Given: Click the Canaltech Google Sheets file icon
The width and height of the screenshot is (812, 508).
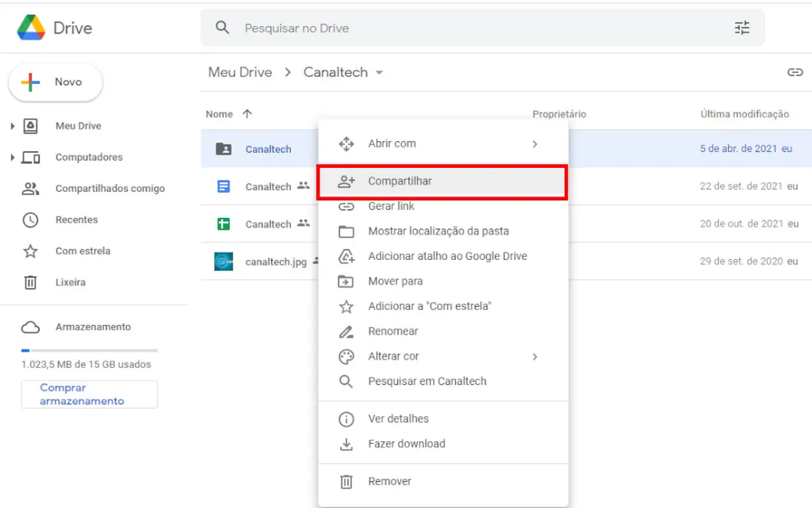Looking at the screenshot, I should [224, 224].
